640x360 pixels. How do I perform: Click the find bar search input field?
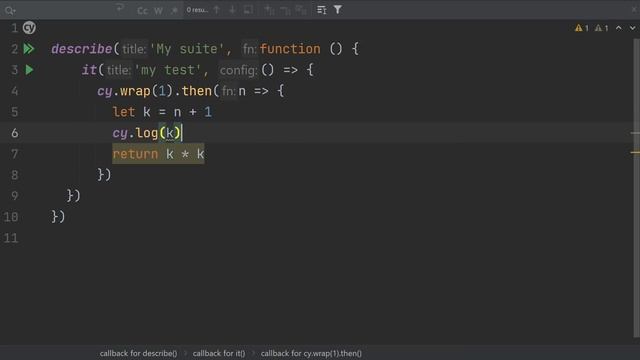(x=65, y=10)
